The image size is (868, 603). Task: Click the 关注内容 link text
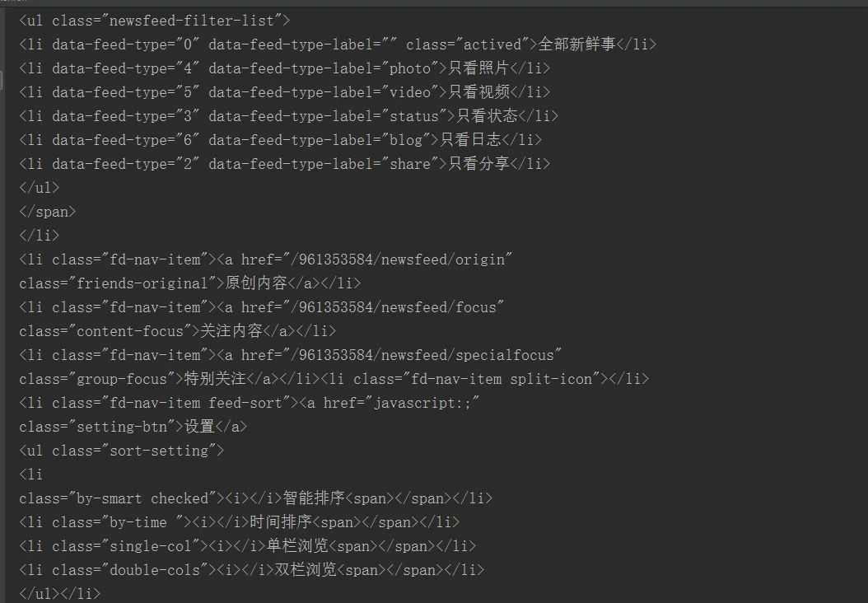tap(231, 331)
